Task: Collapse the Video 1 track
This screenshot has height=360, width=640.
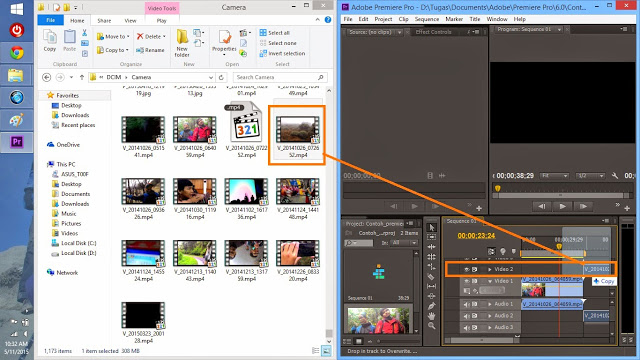Action: click(x=490, y=281)
